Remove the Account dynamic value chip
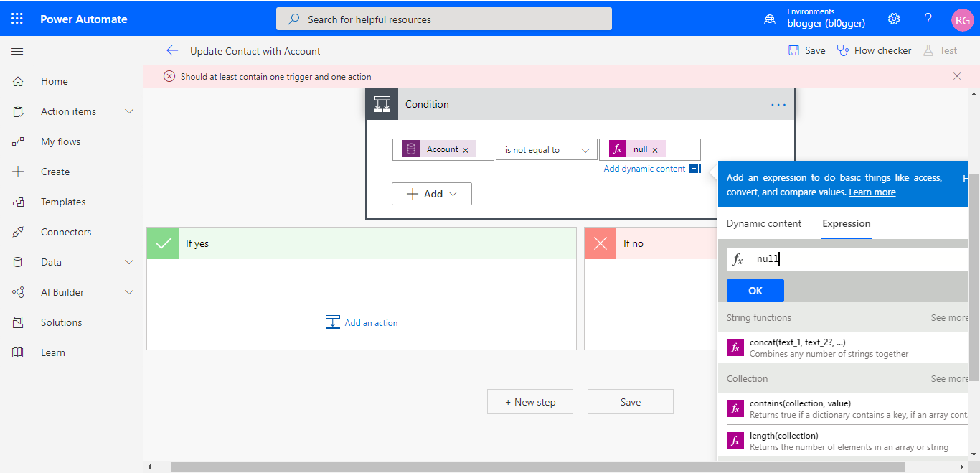The width and height of the screenshot is (980, 473). pos(466,149)
